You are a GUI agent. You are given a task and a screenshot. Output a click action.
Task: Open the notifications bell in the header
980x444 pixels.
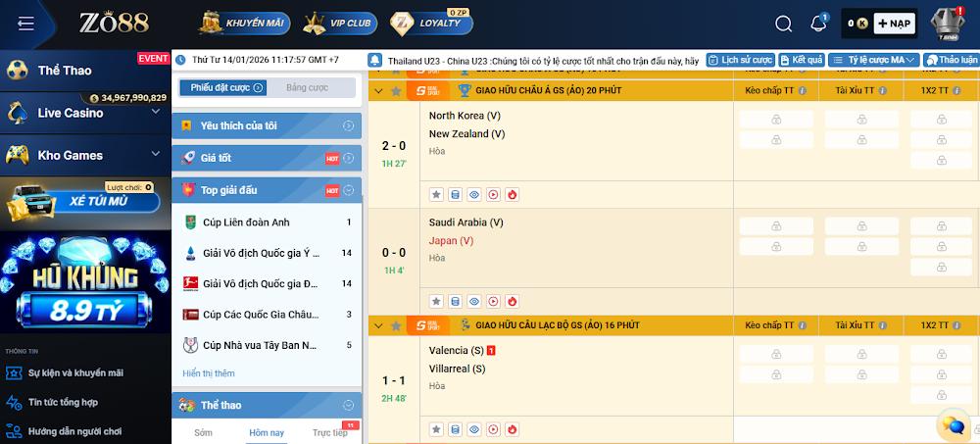point(818,24)
